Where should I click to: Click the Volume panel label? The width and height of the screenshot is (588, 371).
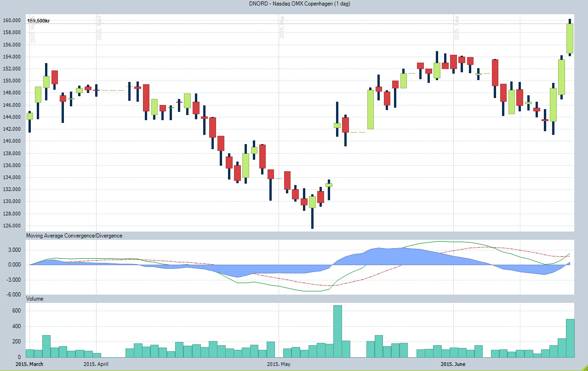point(35,299)
